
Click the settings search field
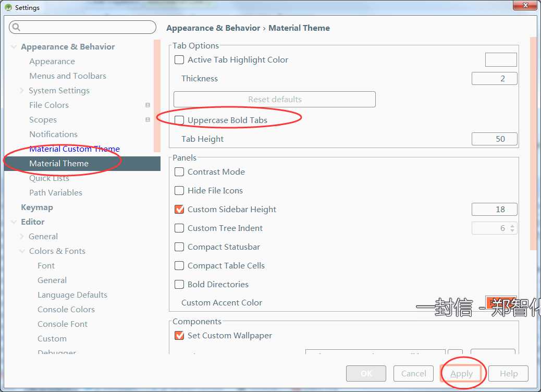82,27
